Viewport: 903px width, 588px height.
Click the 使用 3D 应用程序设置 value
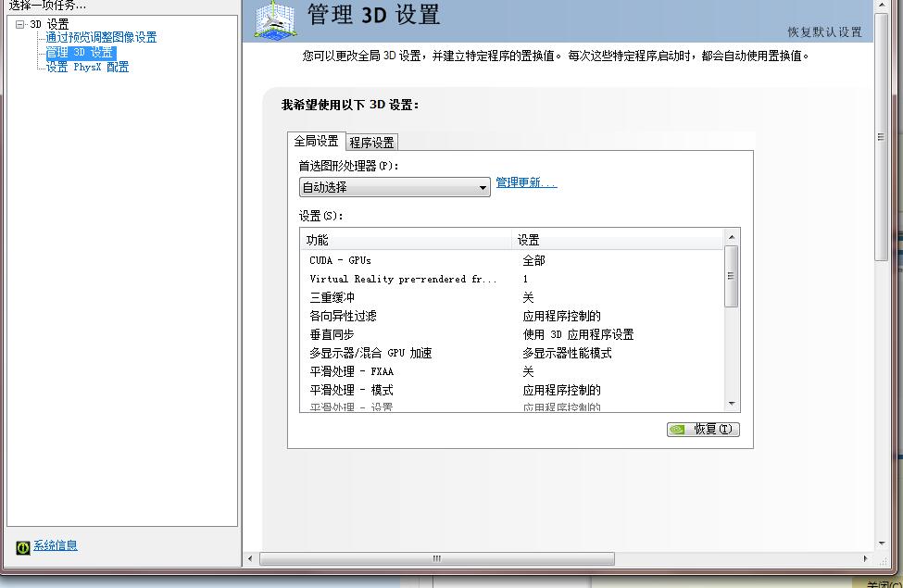[x=578, y=334]
